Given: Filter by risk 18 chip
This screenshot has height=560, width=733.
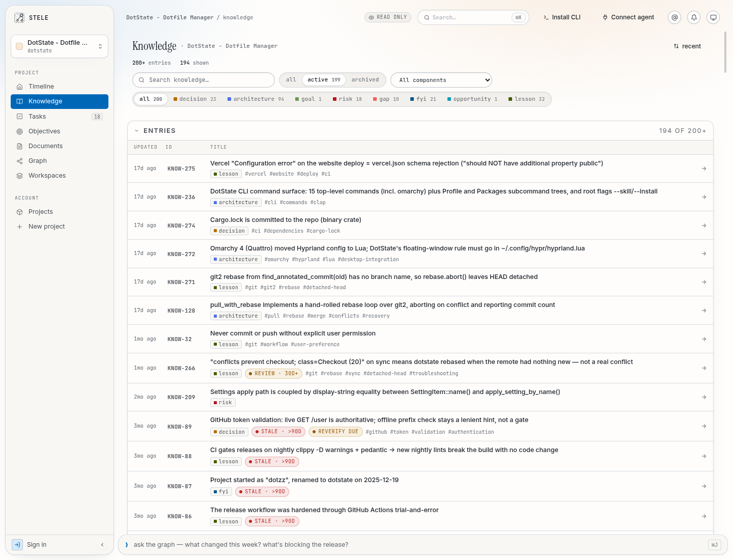Looking at the screenshot, I should tap(347, 99).
